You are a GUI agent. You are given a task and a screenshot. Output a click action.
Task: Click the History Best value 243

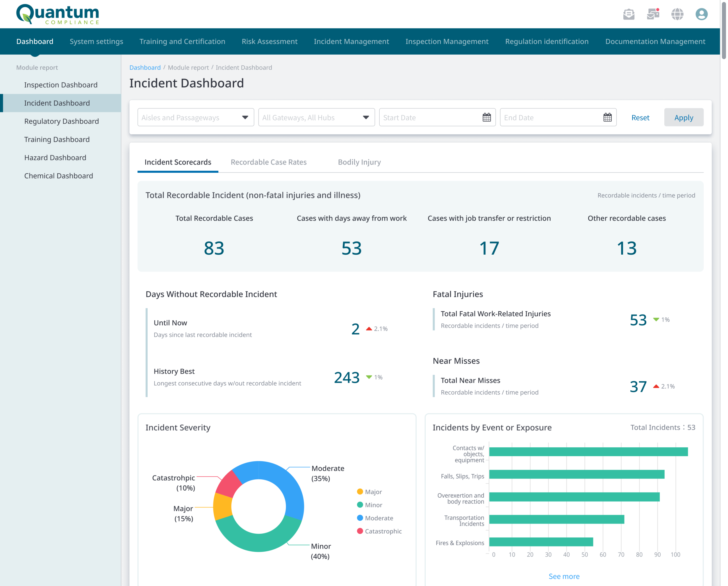[x=347, y=377]
